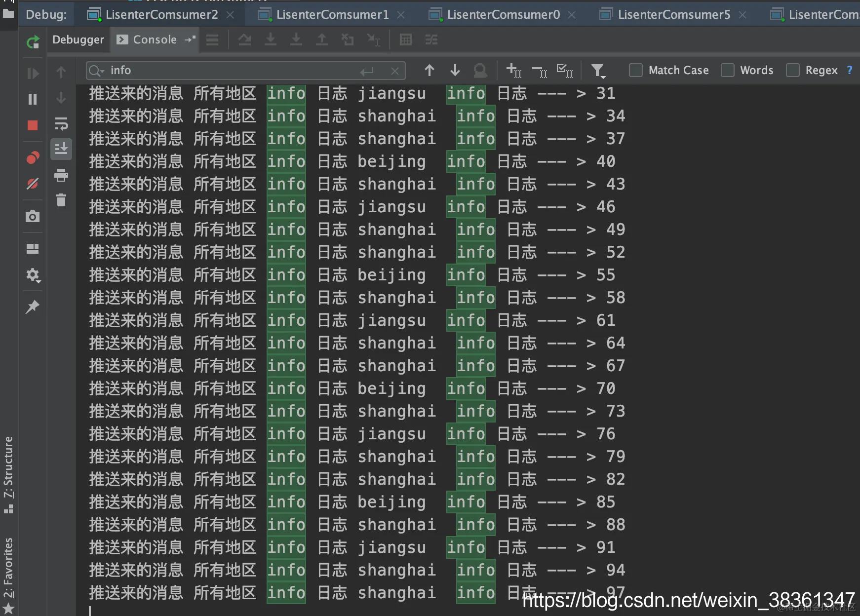Image resolution: width=860 pixels, height=616 pixels.
Task: Click the Step Out arrow icon
Action: (x=321, y=39)
